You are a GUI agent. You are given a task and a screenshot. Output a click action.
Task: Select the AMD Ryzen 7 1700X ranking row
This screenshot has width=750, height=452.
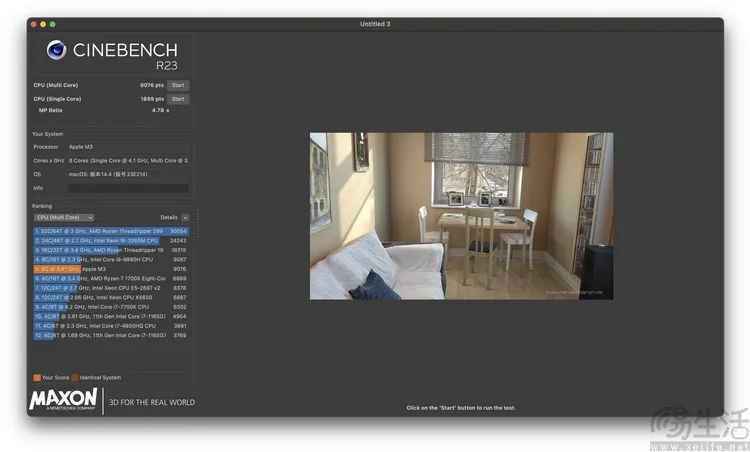pos(111,278)
